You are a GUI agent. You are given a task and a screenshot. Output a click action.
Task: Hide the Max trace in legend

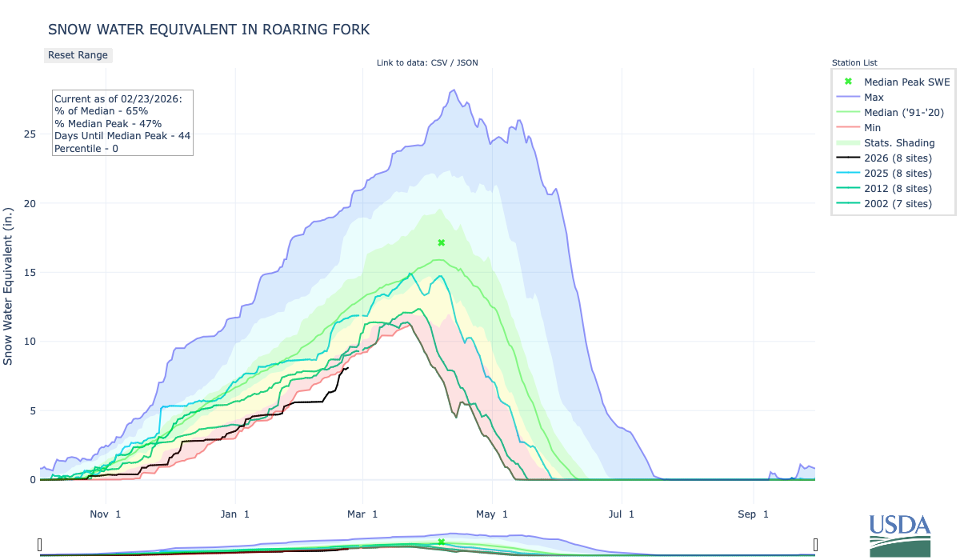click(874, 97)
